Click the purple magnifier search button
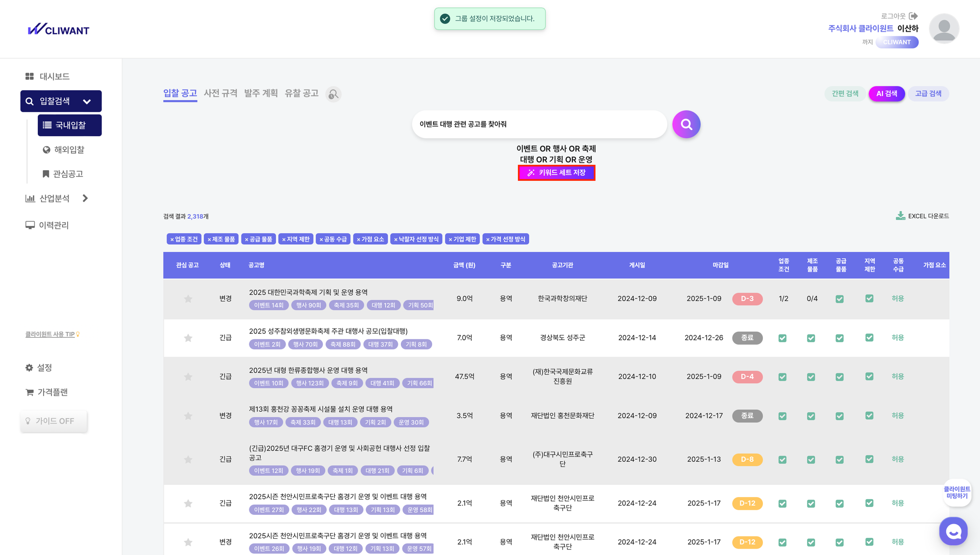980x555 pixels. [x=686, y=124]
